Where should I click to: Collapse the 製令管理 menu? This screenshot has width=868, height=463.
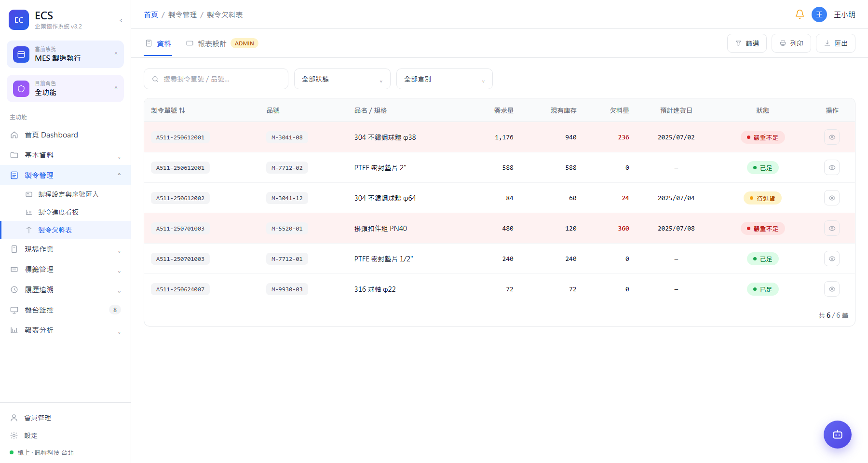65,176
